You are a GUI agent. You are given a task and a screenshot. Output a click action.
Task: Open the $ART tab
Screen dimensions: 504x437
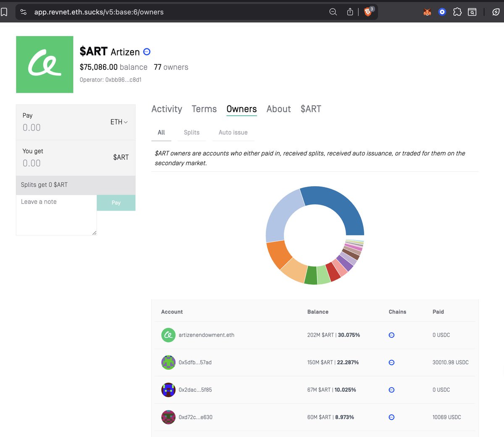click(311, 109)
